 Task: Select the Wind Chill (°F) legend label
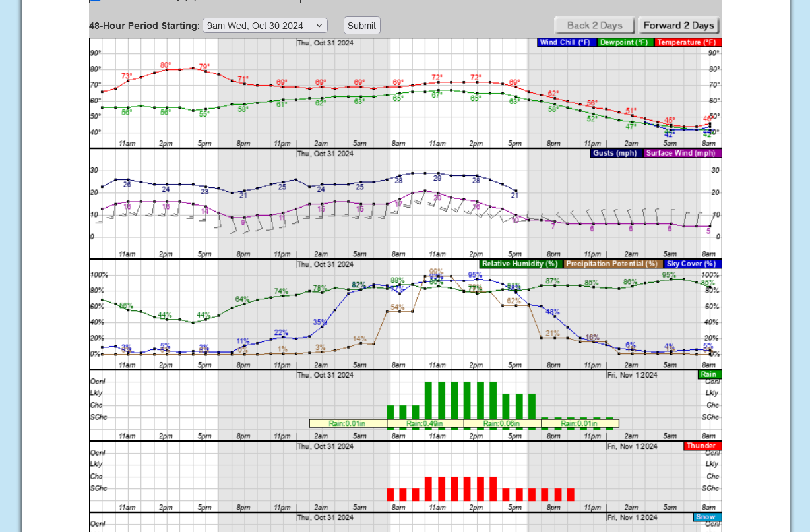coord(567,43)
